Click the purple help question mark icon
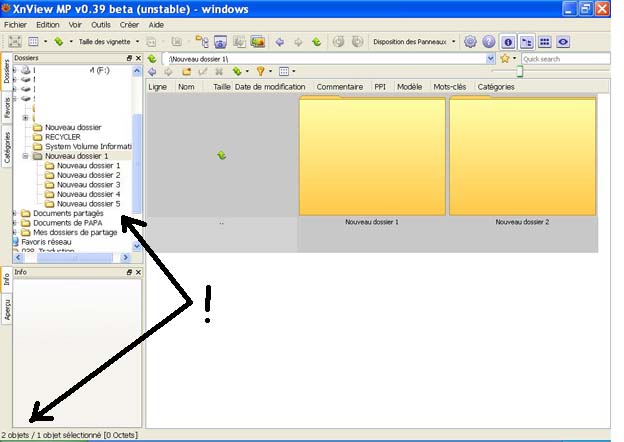 point(489,41)
